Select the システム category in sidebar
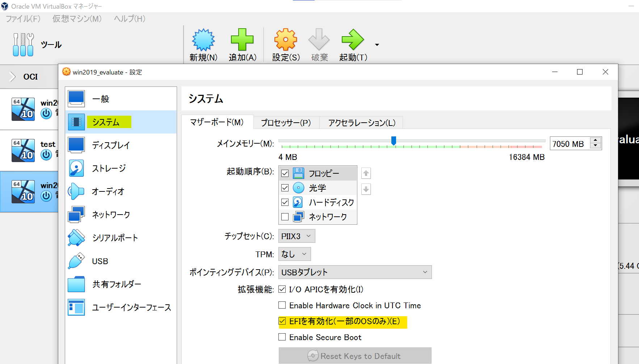The width and height of the screenshot is (639, 364). tap(121, 122)
